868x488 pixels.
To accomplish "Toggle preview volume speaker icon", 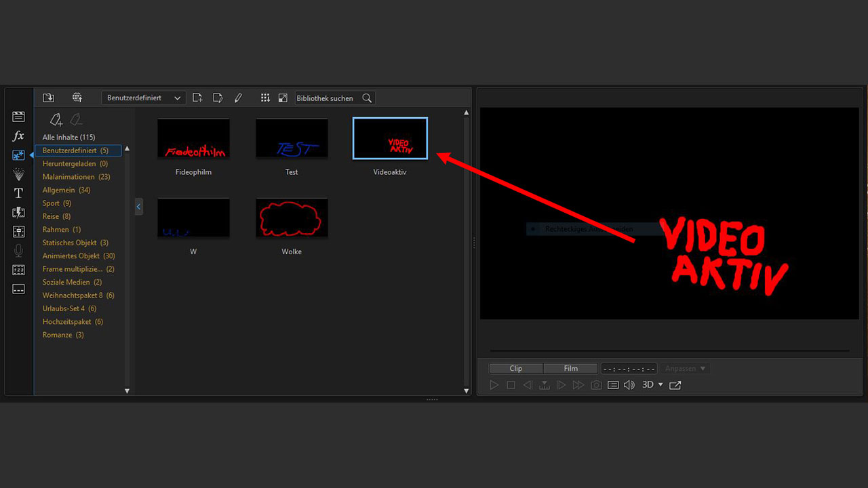I will coord(629,385).
